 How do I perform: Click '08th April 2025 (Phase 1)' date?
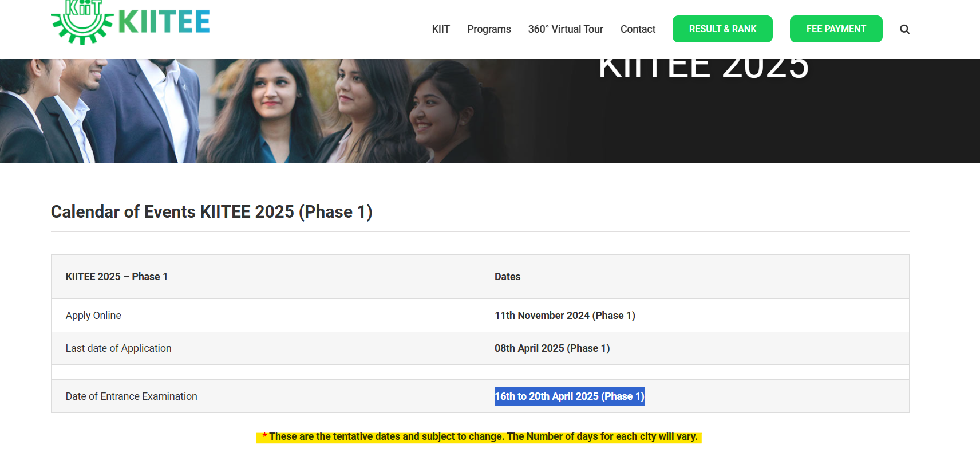(552, 348)
